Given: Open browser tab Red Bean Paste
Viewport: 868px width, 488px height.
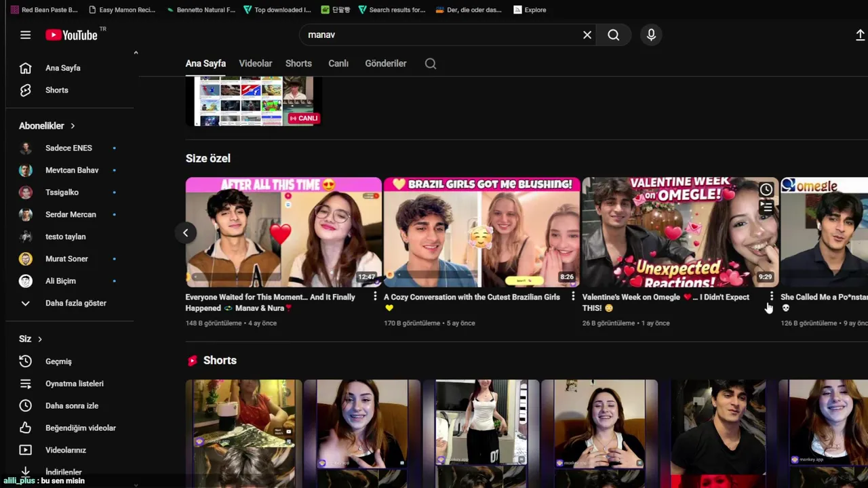Looking at the screenshot, I should point(45,9).
